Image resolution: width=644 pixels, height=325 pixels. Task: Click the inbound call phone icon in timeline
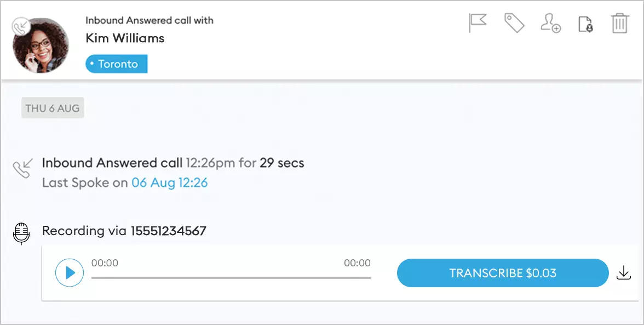click(x=23, y=168)
